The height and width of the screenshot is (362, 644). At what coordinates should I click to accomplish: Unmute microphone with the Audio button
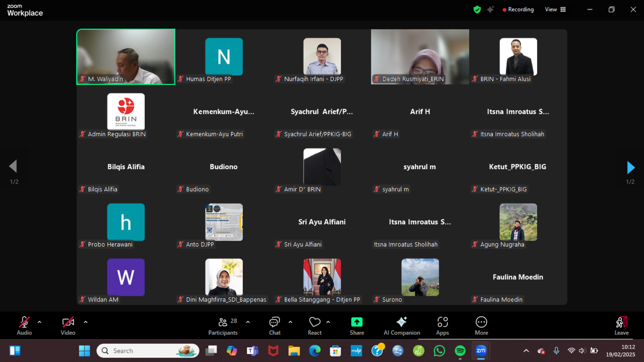(x=24, y=325)
